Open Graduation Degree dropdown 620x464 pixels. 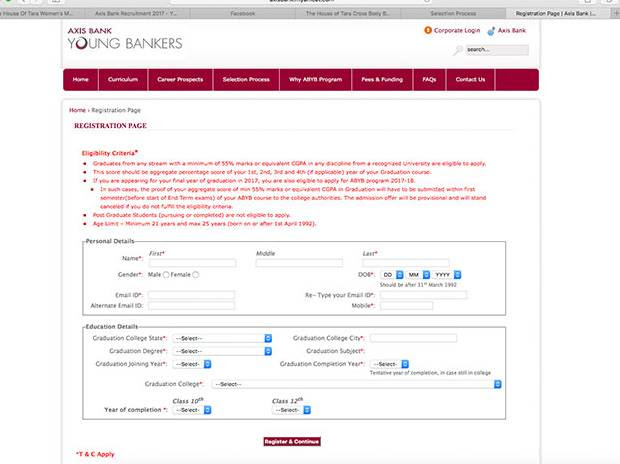click(x=222, y=351)
